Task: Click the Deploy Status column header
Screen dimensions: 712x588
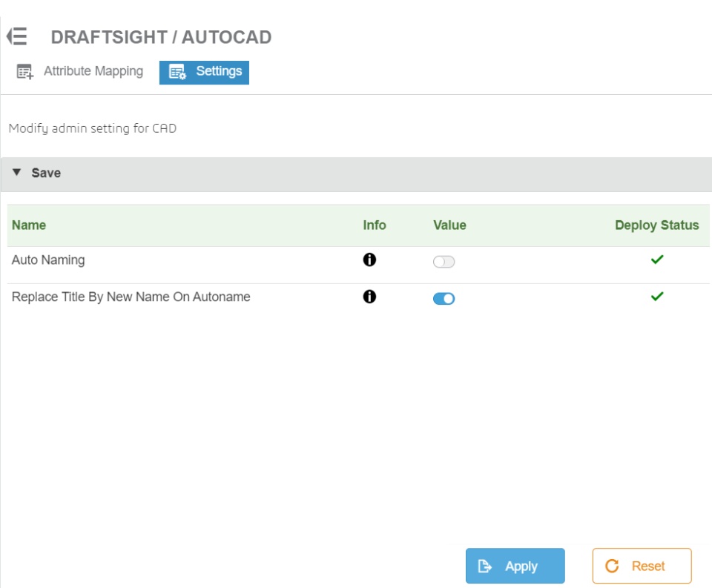Action: (x=656, y=225)
